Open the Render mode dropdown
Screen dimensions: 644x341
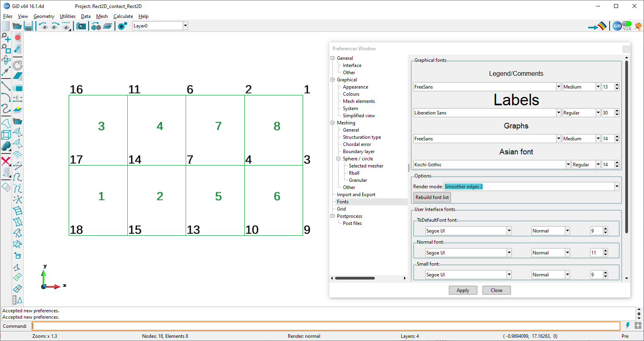tap(617, 187)
